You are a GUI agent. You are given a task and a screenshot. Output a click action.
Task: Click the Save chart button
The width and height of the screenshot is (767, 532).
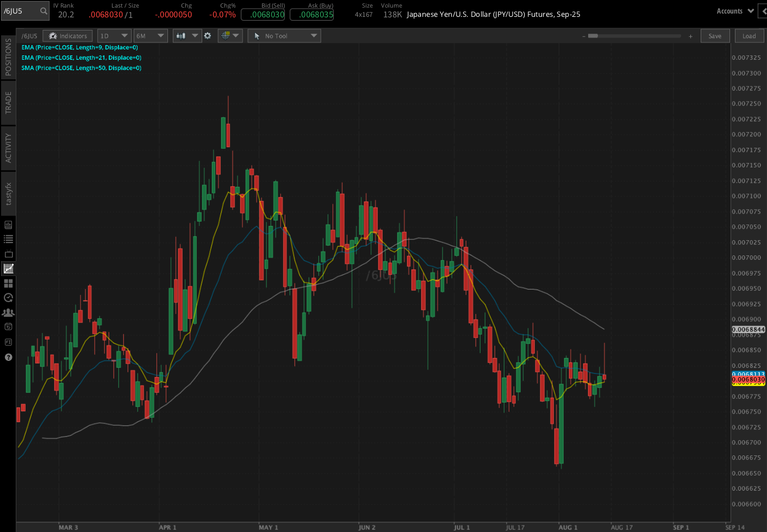pyautogui.click(x=715, y=36)
